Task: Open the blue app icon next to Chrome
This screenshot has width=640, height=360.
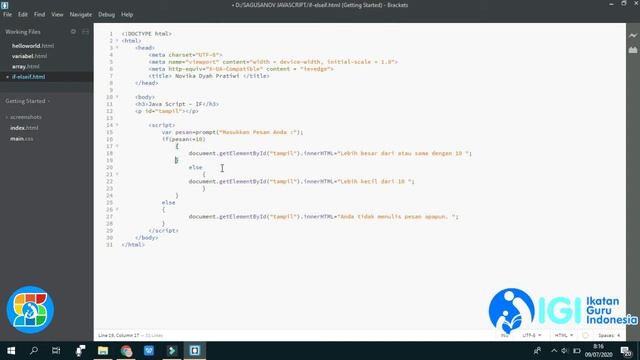Action: [149, 351]
